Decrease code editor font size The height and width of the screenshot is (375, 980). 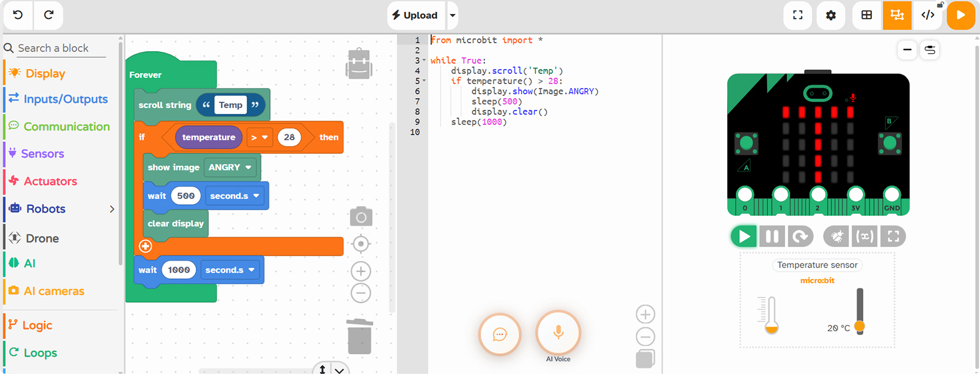pyautogui.click(x=645, y=337)
